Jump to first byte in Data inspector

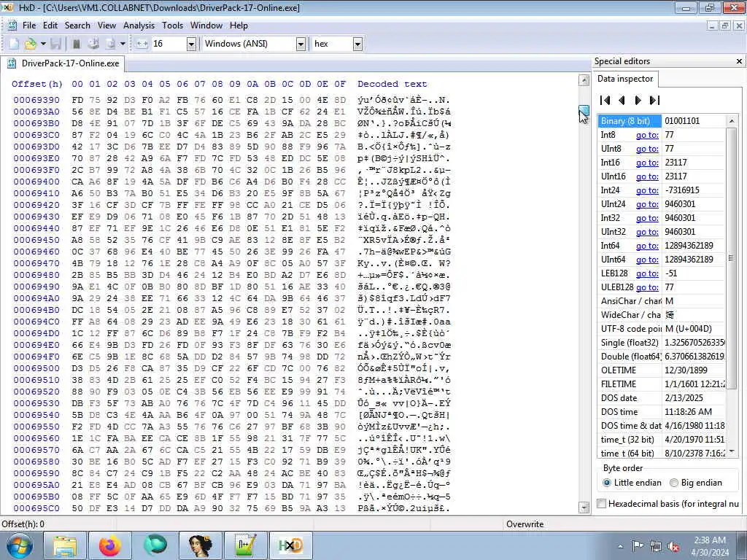(x=605, y=100)
